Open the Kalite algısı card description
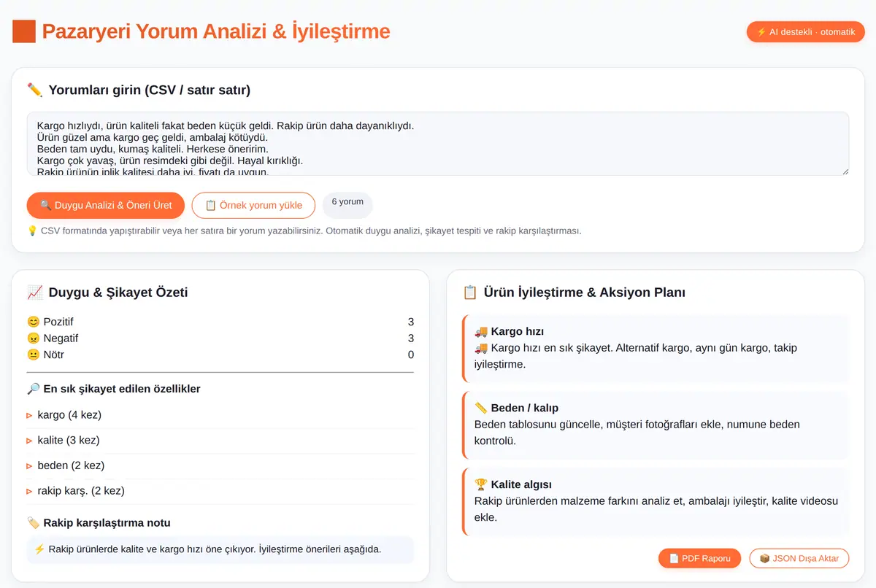 (656, 509)
